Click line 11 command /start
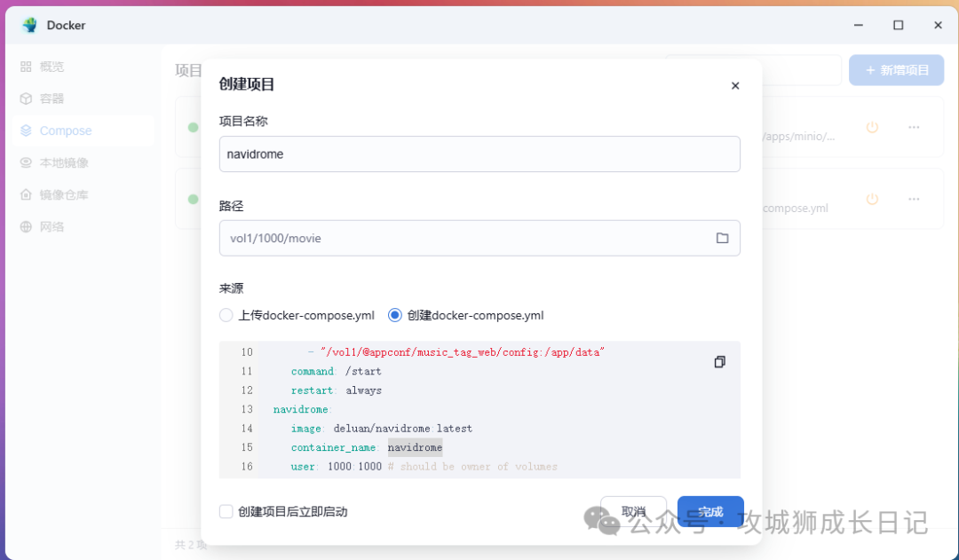The width and height of the screenshot is (959, 560). (336, 371)
